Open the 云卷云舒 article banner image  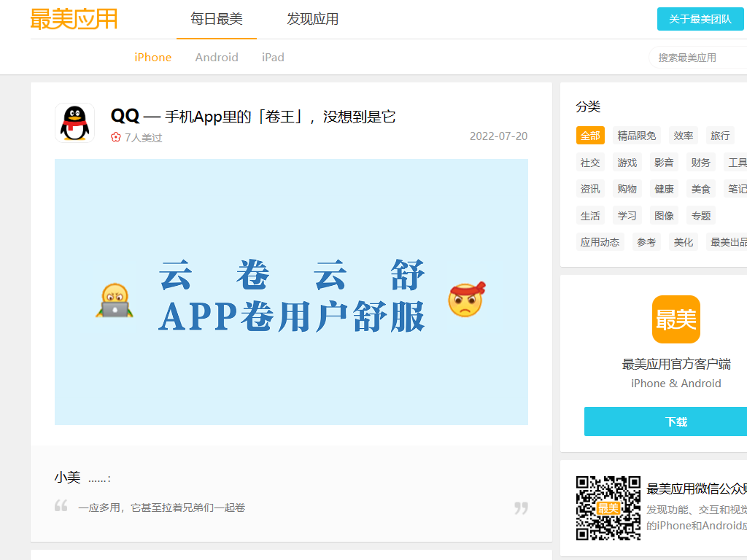click(291, 292)
